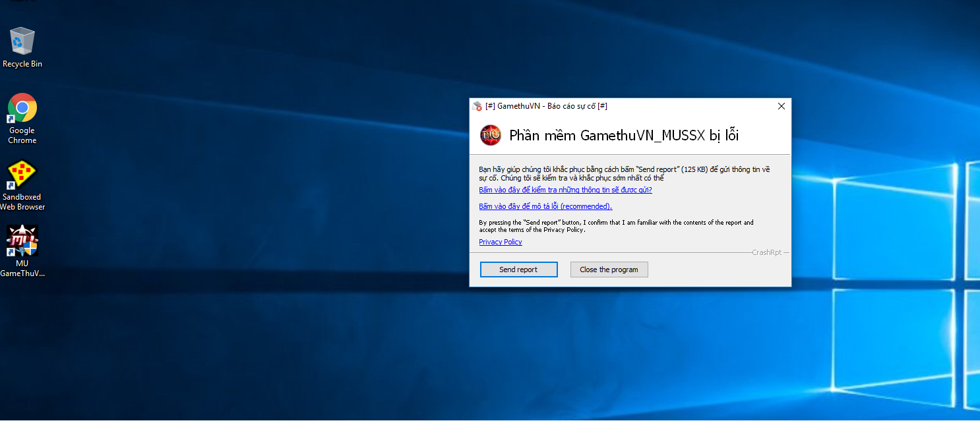Click the CrashRpt label in the dialog

[x=767, y=252]
